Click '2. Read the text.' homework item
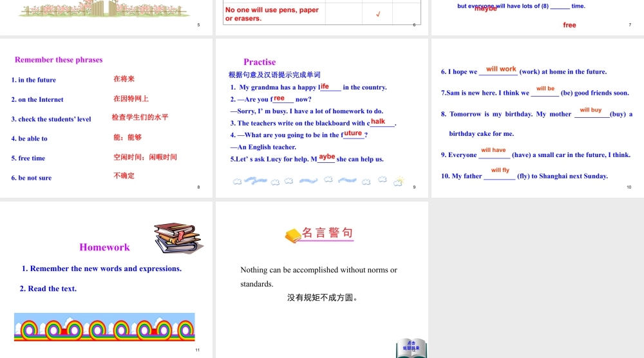This screenshot has height=358, width=644. pyautogui.click(x=48, y=288)
